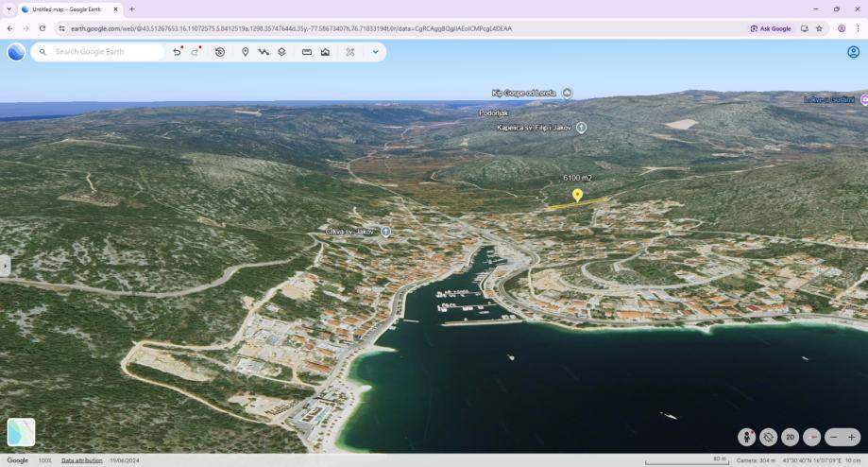View site information icon in address bar

(x=61, y=28)
